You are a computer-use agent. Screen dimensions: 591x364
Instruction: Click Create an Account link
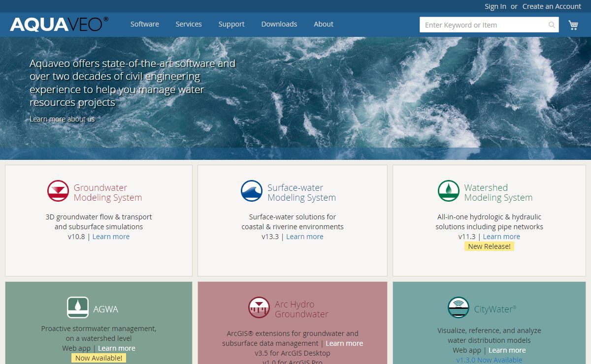552,6
